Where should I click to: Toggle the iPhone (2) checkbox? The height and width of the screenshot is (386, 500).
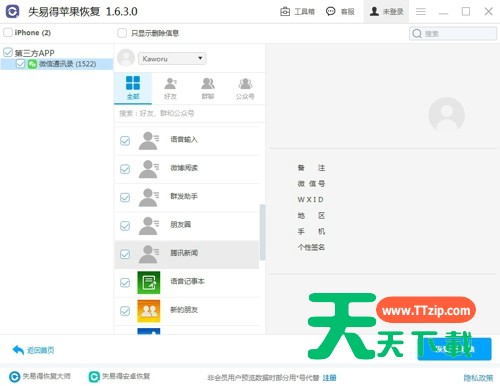pos(8,32)
